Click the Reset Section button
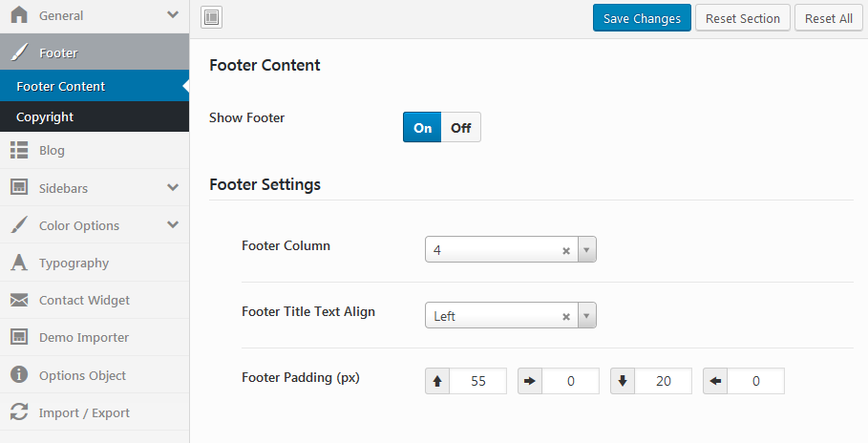 742,18
